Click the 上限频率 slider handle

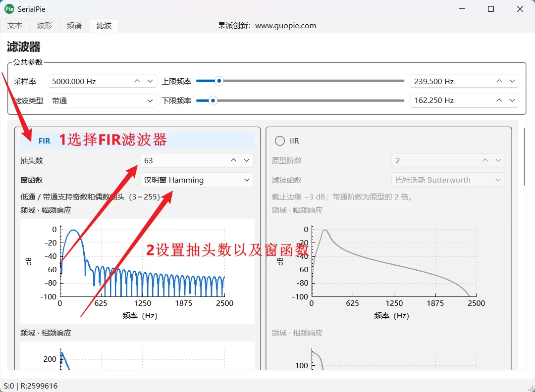coord(219,81)
